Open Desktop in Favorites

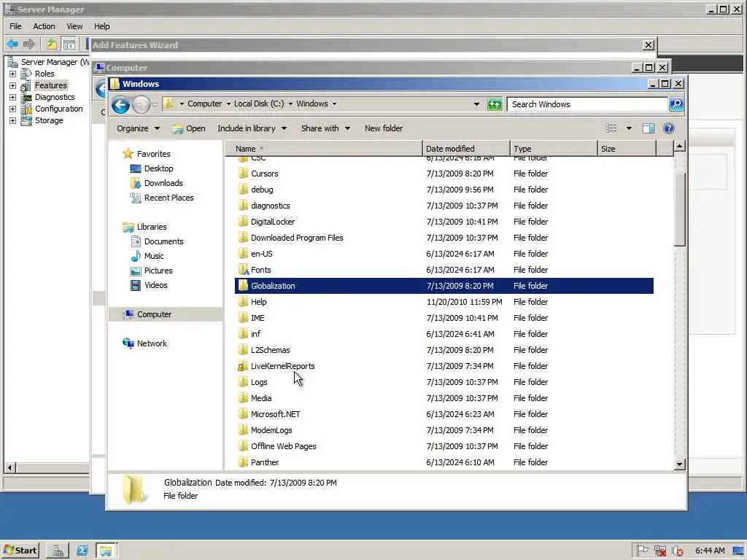(x=158, y=168)
